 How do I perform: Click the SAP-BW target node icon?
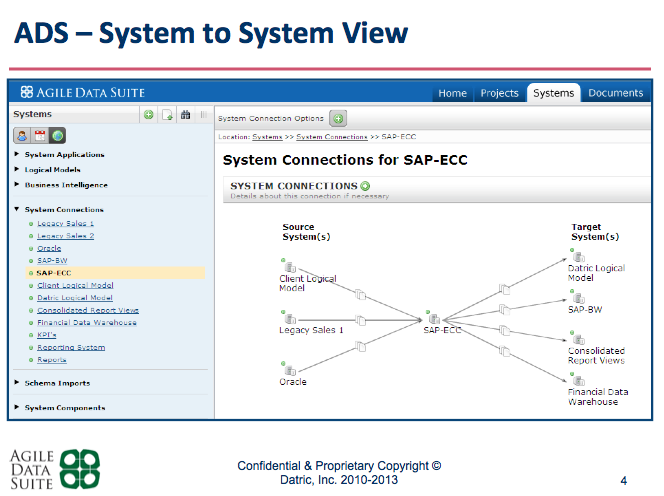click(579, 298)
